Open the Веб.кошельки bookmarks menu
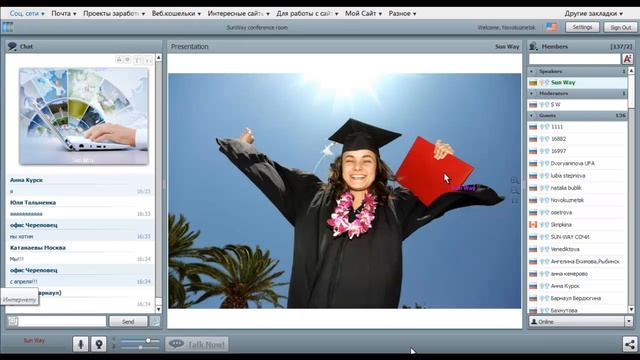Screen dimensions: 640x360 pyautogui.click(x=176, y=13)
